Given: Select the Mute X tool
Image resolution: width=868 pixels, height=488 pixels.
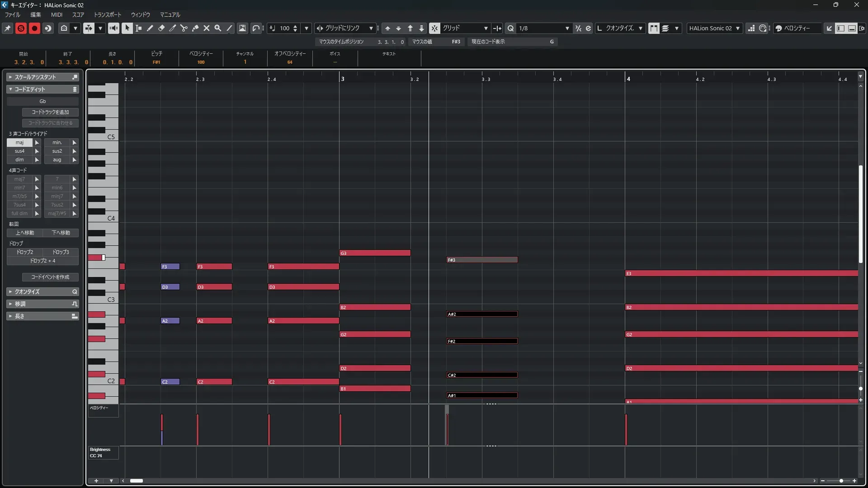Looking at the screenshot, I should 207,28.
